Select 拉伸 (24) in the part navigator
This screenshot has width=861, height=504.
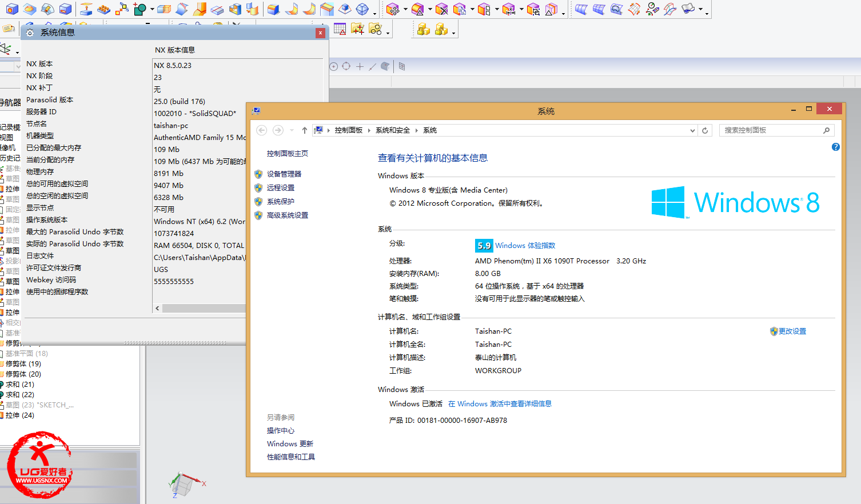(20, 415)
